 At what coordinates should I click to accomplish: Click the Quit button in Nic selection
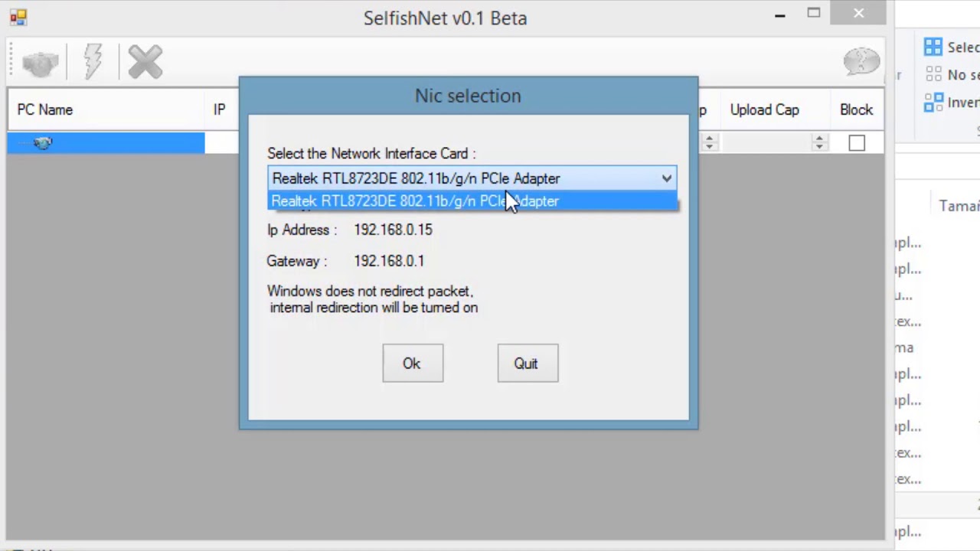[528, 364]
